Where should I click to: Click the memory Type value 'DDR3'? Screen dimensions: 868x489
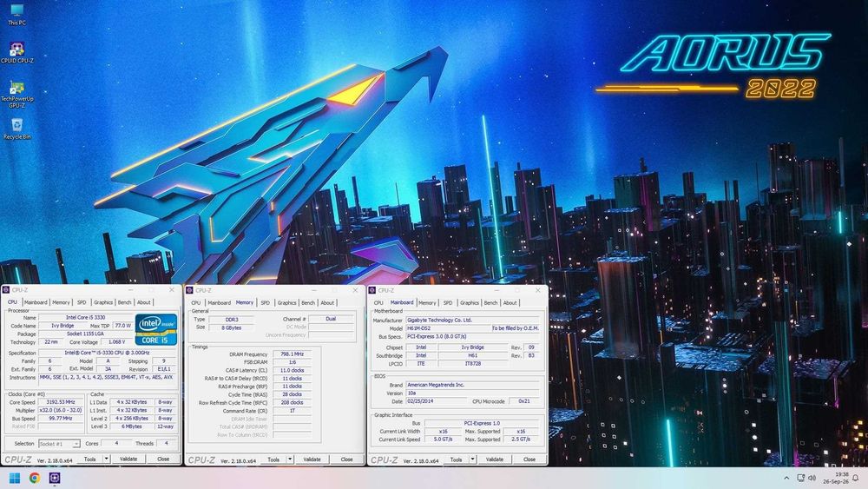point(232,320)
